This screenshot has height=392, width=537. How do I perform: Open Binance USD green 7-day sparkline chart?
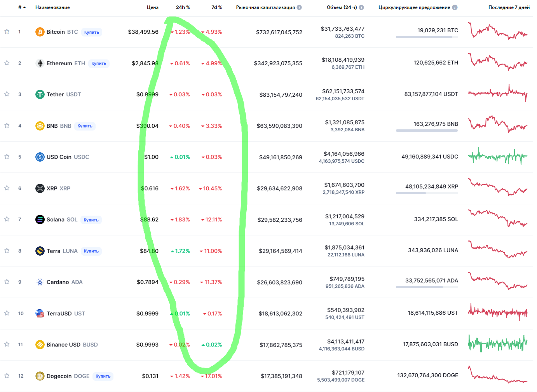[x=498, y=343]
